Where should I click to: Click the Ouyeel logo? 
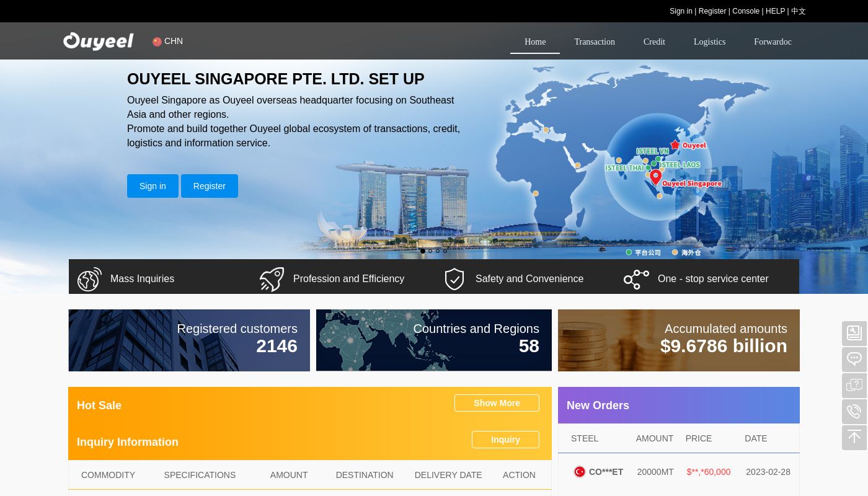click(x=98, y=41)
